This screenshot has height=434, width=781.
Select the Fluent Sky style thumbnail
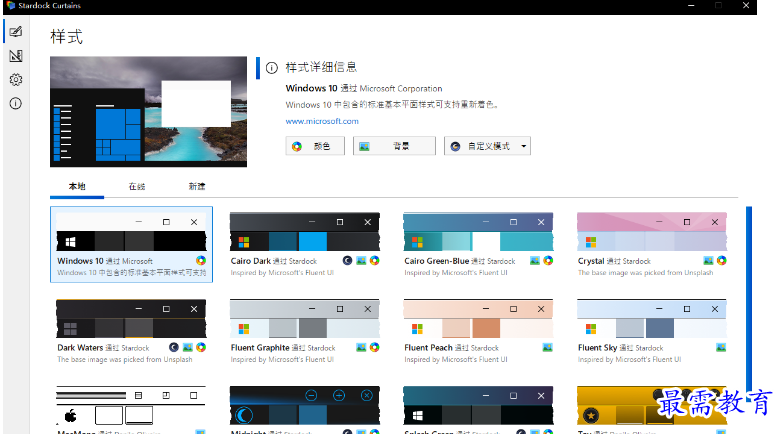(x=651, y=319)
